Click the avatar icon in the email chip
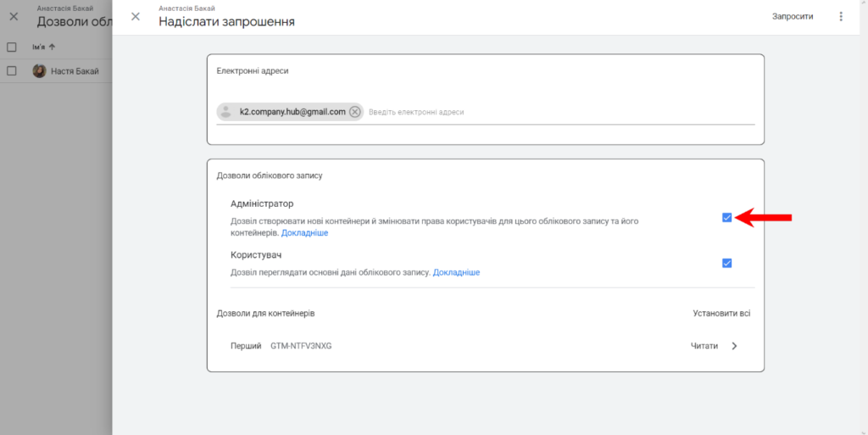Image resolution: width=868 pixels, height=435 pixels. tap(226, 112)
